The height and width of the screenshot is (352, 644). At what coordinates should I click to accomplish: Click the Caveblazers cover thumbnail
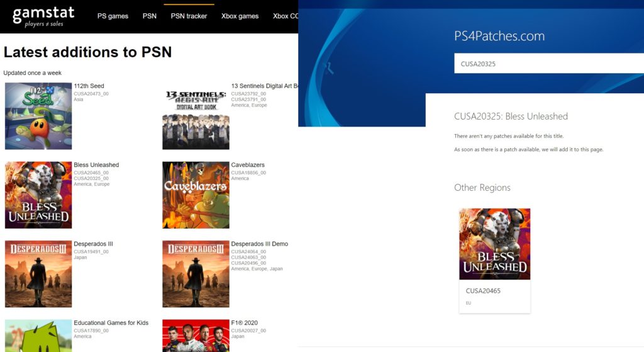click(196, 195)
